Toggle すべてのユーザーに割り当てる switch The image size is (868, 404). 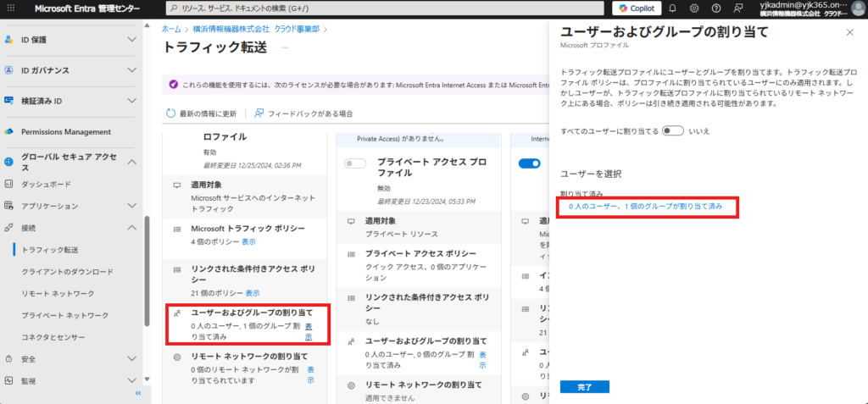point(673,131)
